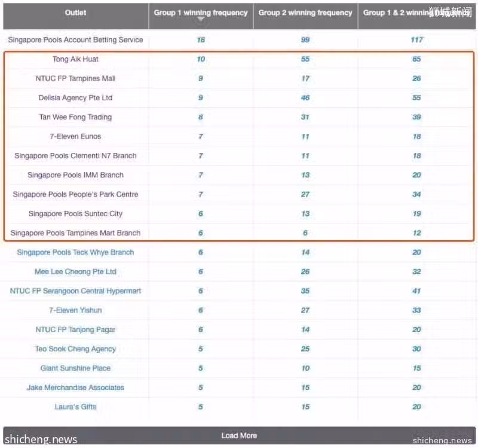Click Group 2 value 15 for Jake Merchandise Associates

305,388
